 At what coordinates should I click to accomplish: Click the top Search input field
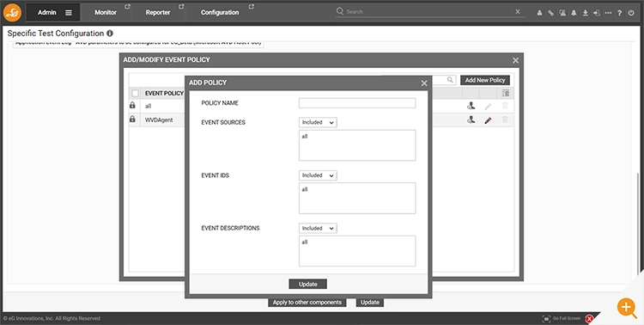tap(429, 11)
